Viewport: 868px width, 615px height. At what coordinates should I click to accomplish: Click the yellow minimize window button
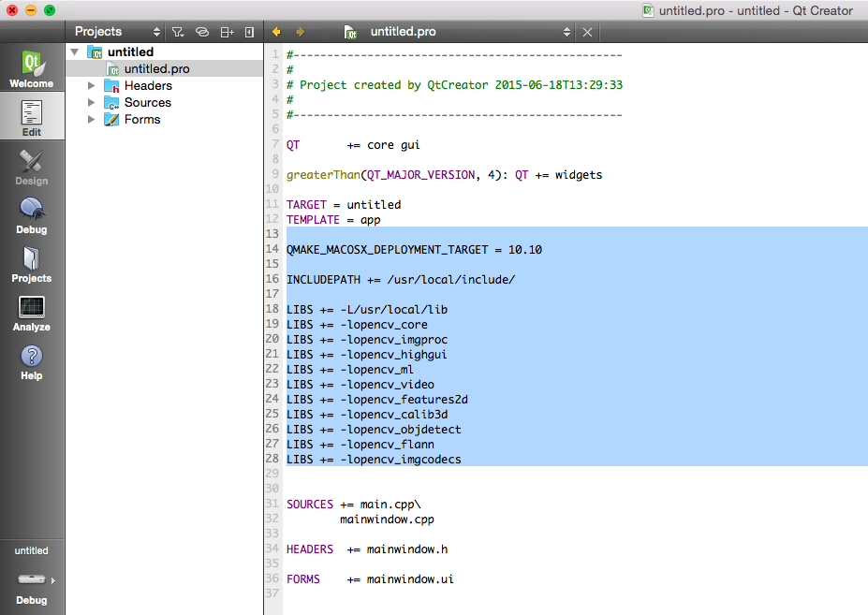[x=31, y=10]
